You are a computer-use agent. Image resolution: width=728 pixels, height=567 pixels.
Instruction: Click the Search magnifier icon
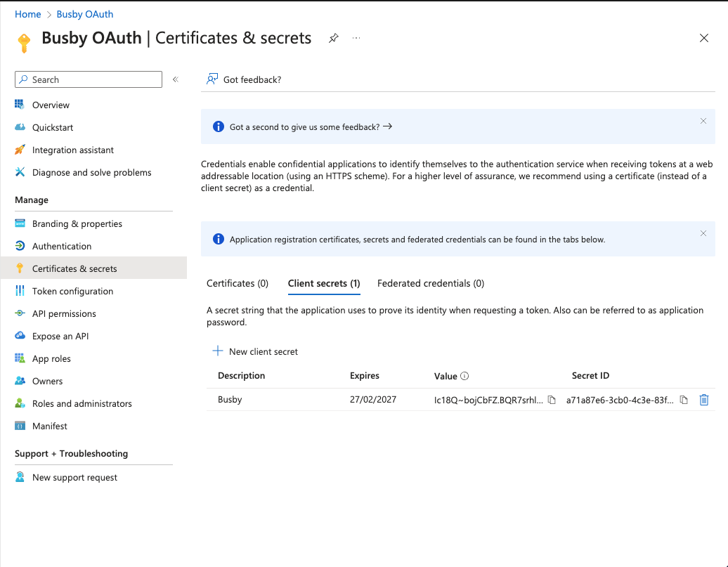[23, 79]
